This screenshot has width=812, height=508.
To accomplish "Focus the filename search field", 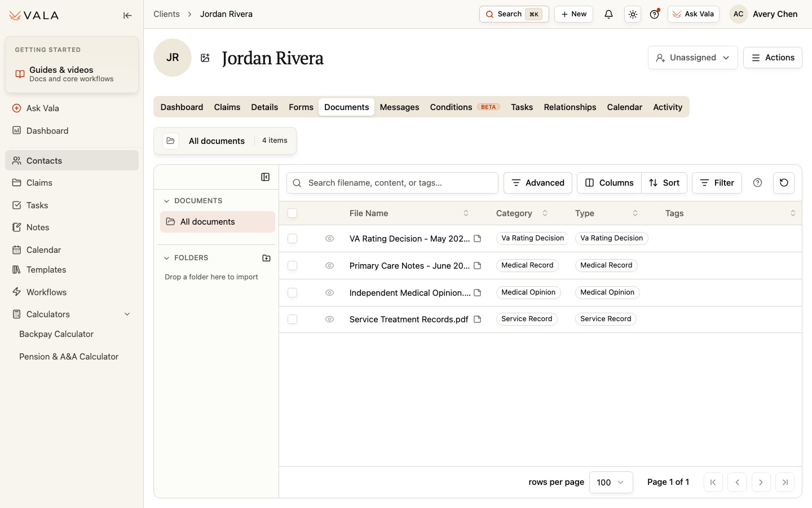I will coord(392,182).
